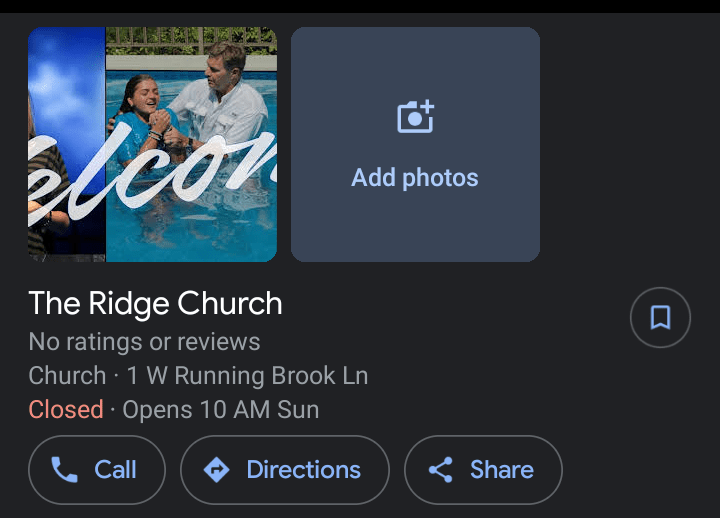Viewport: 720px width, 518px height.
Task: Tap the phone handset icon
Action: pyautogui.click(x=65, y=470)
